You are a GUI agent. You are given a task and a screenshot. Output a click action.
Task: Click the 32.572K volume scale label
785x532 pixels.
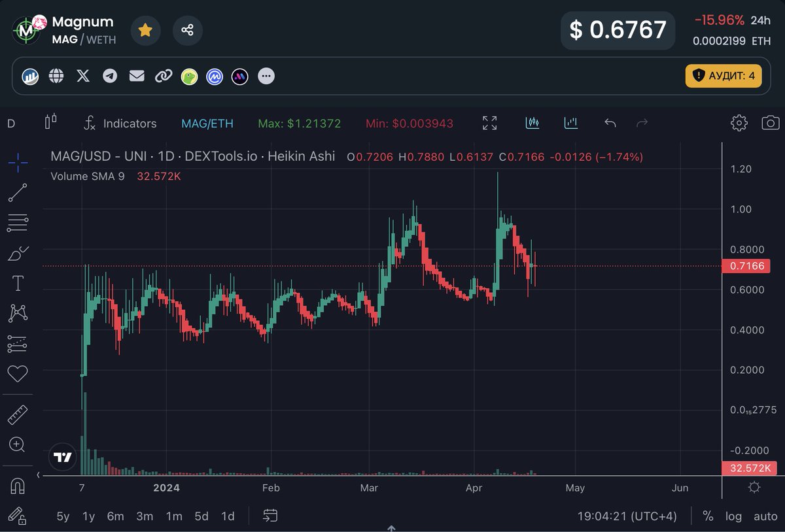748,468
